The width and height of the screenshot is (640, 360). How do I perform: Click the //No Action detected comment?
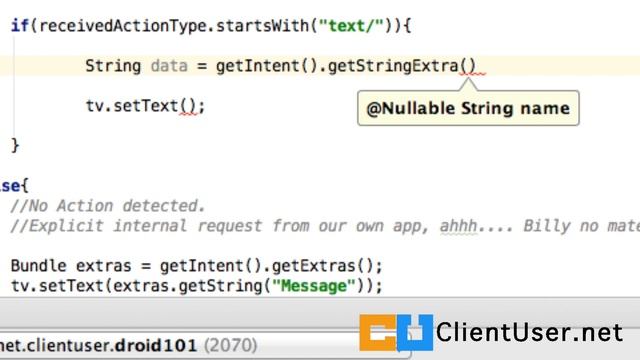(108, 206)
